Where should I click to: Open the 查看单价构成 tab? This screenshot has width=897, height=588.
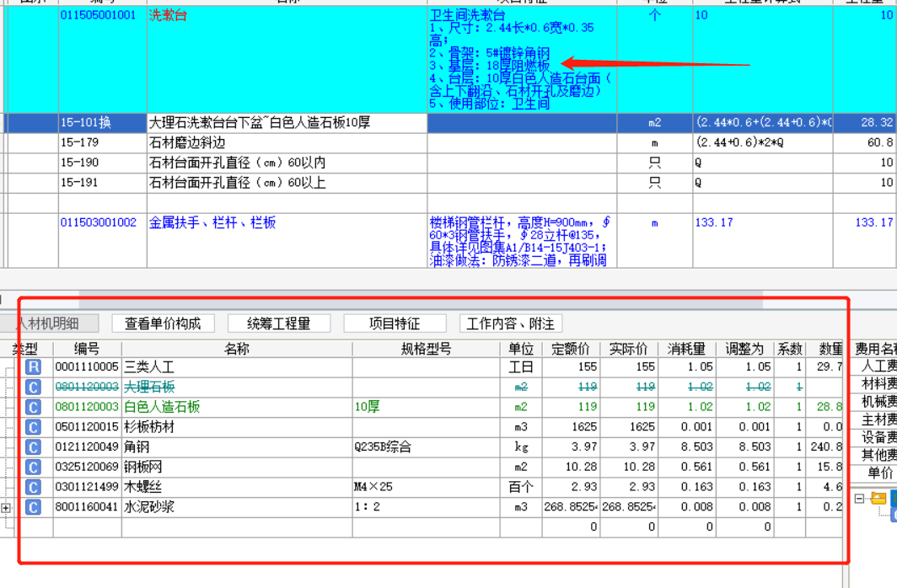[x=163, y=323]
